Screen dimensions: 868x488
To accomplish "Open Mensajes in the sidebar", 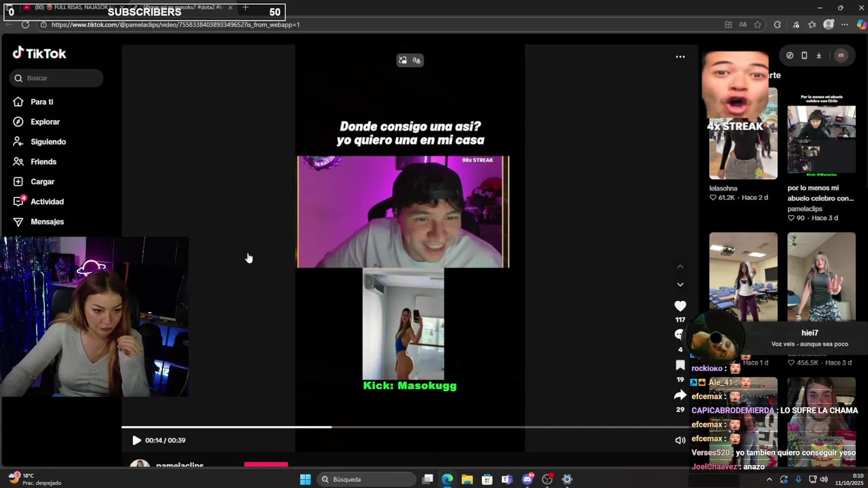I will click(x=47, y=222).
